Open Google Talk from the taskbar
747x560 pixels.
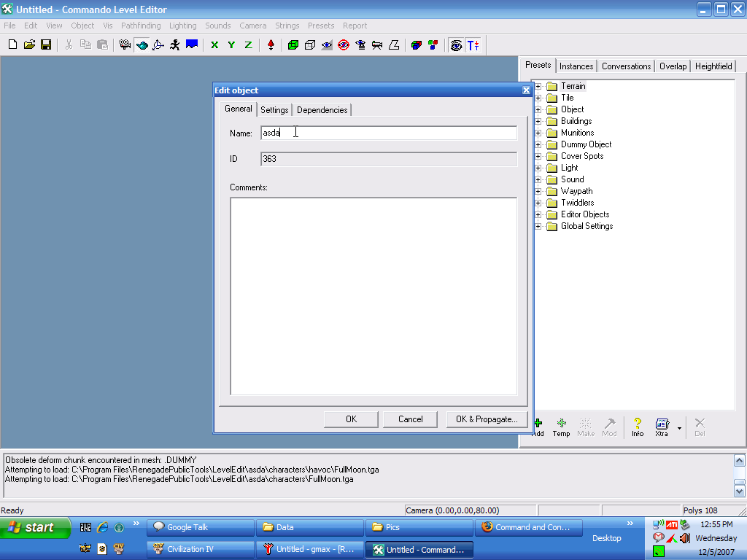coord(201,527)
